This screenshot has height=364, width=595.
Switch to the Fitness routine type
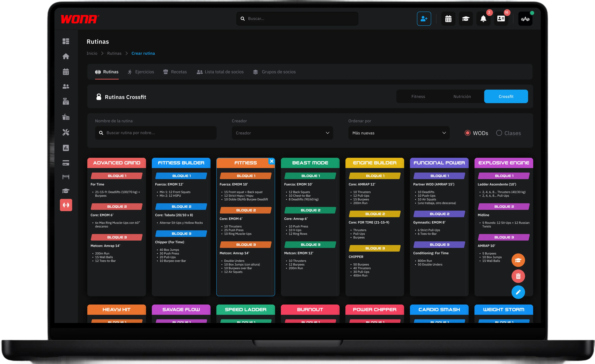(418, 96)
